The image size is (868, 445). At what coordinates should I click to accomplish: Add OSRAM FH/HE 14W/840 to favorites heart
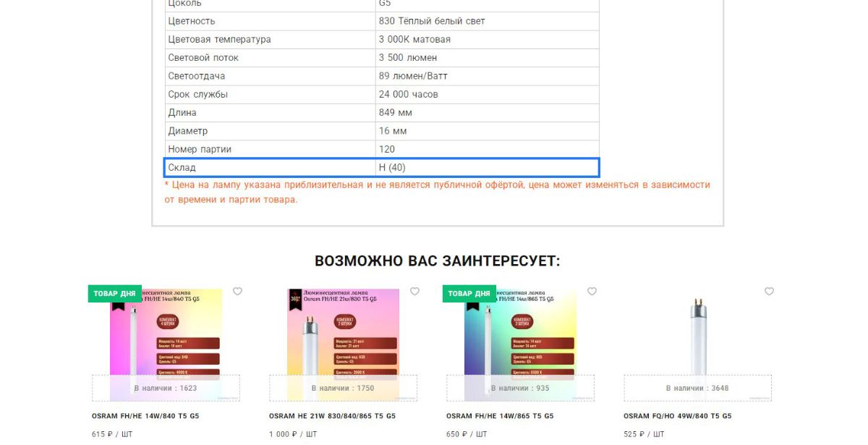237,292
